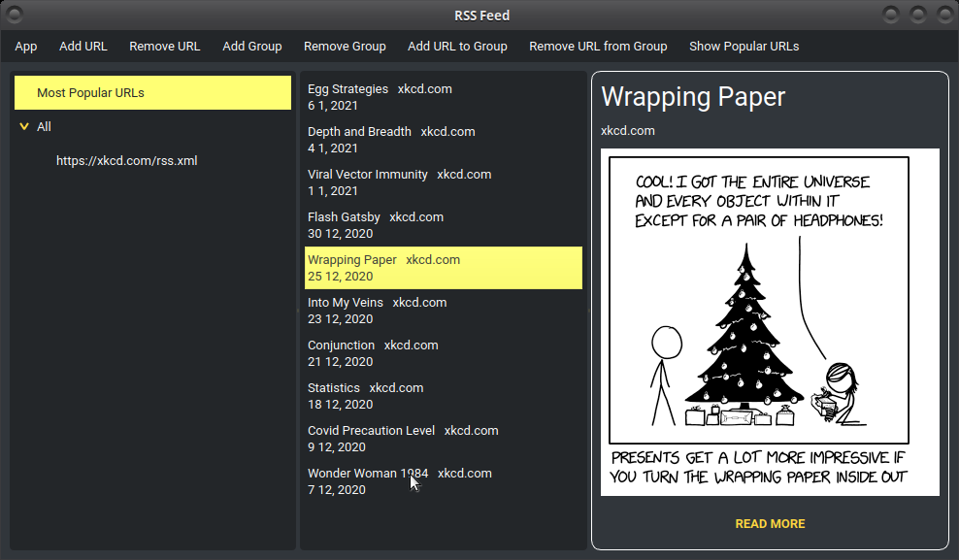
Task: Select Add URL to Group
Action: [x=457, y=47]
